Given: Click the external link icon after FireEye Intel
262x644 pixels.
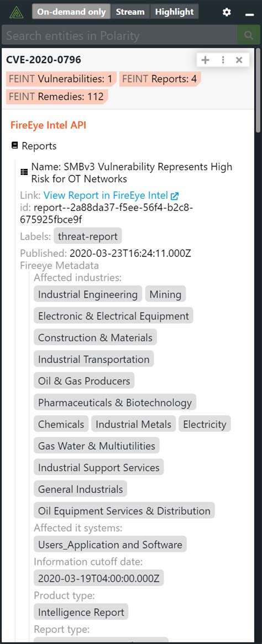Looking at the screenshot, I should click(x=175, y=196).
